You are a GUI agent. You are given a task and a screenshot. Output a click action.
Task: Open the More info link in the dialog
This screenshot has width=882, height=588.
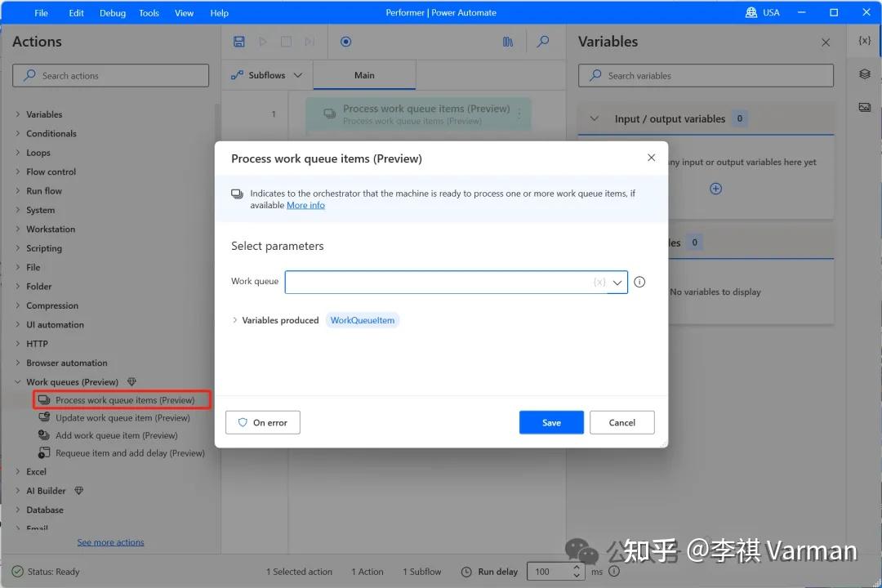coord(305,205)
